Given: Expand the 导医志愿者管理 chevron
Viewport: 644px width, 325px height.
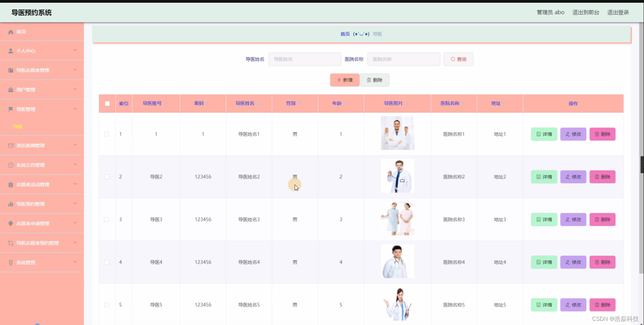Looking at the screenshot, I should tap(75, 70).
